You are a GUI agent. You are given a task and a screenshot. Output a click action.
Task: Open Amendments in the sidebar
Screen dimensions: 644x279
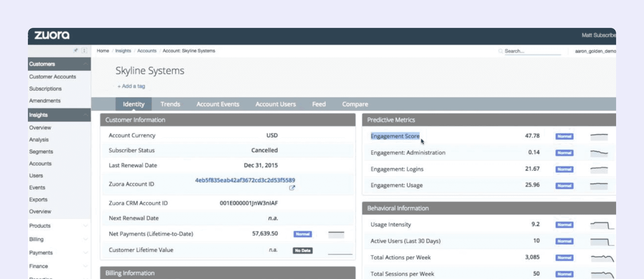click(x=45, y=101)
